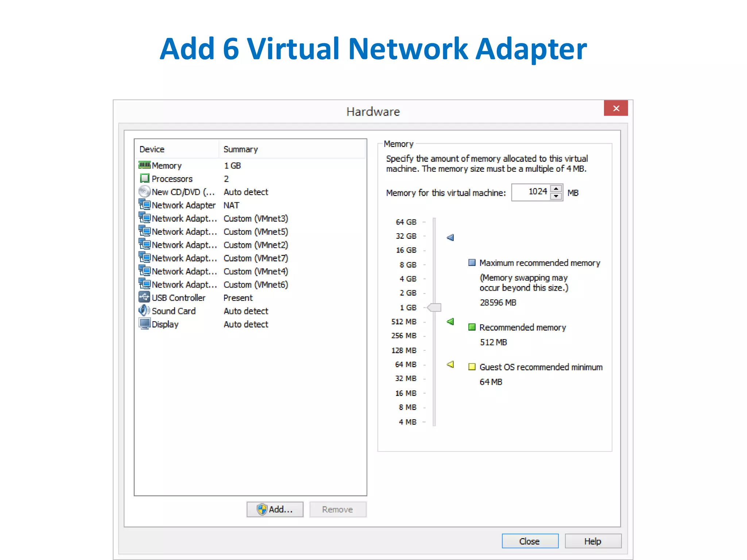This screenshot has height=560, width=747.
Task: Select the Display monitor icon
Action: click(144, 324)
